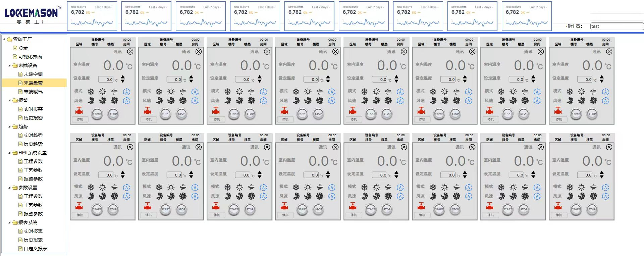
Task: Toggle auto mode (模式 row) in bottom-row seventh panel
Action: [x=537, y=187]
